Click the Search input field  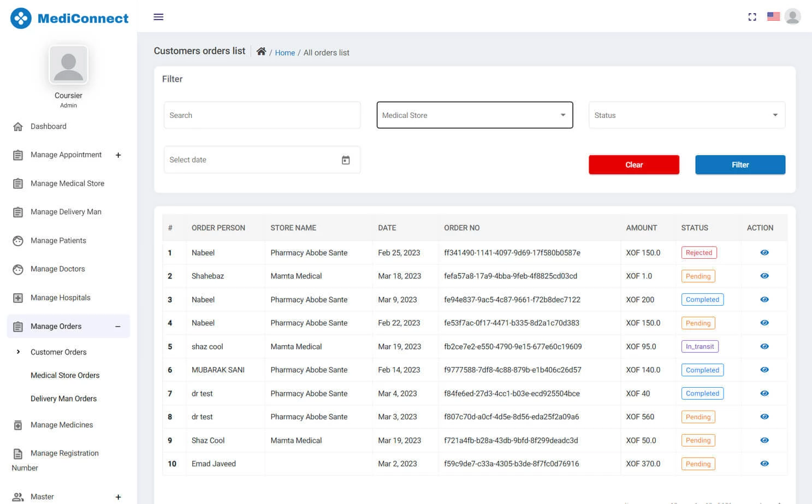(x=262, y=115)
